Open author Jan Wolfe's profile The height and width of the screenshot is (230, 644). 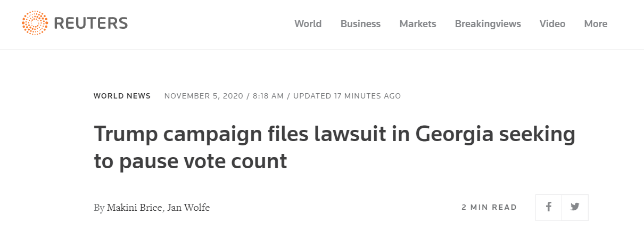(188, 208)
